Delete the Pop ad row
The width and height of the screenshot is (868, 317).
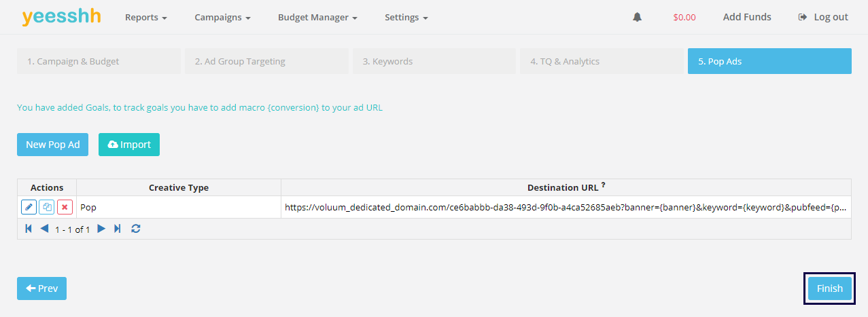[x=65, y=207]
